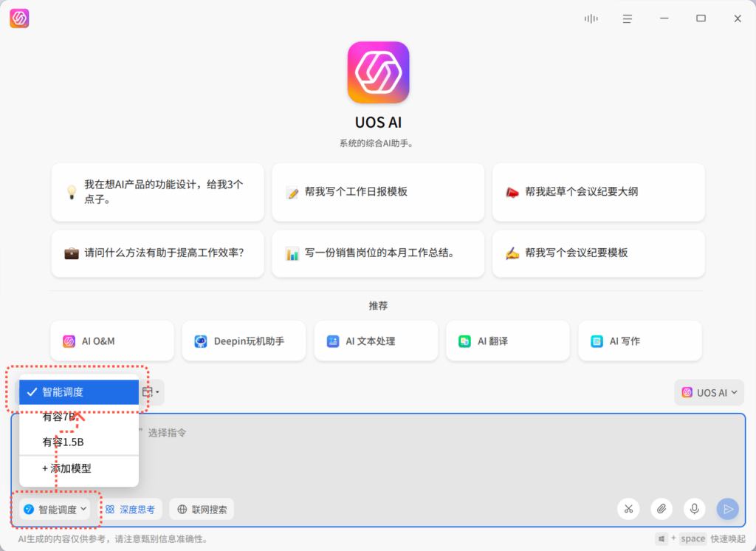Expand the 智能调度 model dropdown at bottom
The height and width of the screenshot is (551, 756).
point(56,509)
